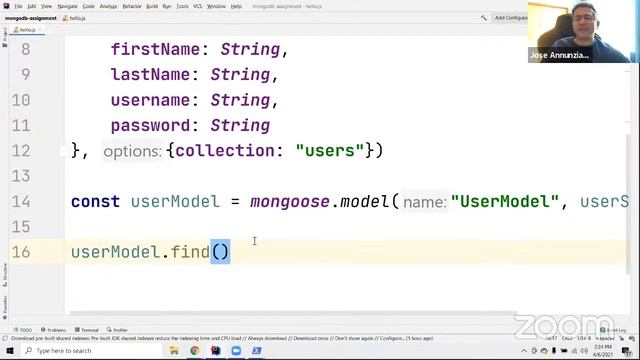Open the Problems tool window

pos(53,330)
